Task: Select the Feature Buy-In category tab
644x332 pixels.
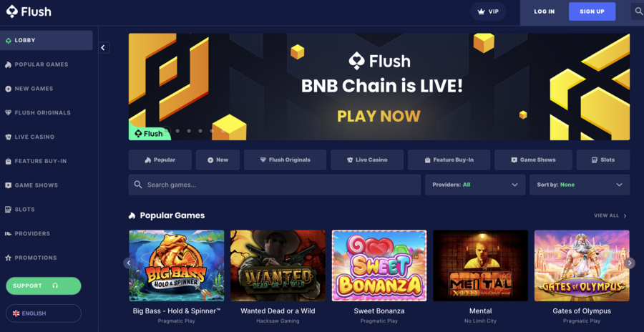Action: coord(449,160)
